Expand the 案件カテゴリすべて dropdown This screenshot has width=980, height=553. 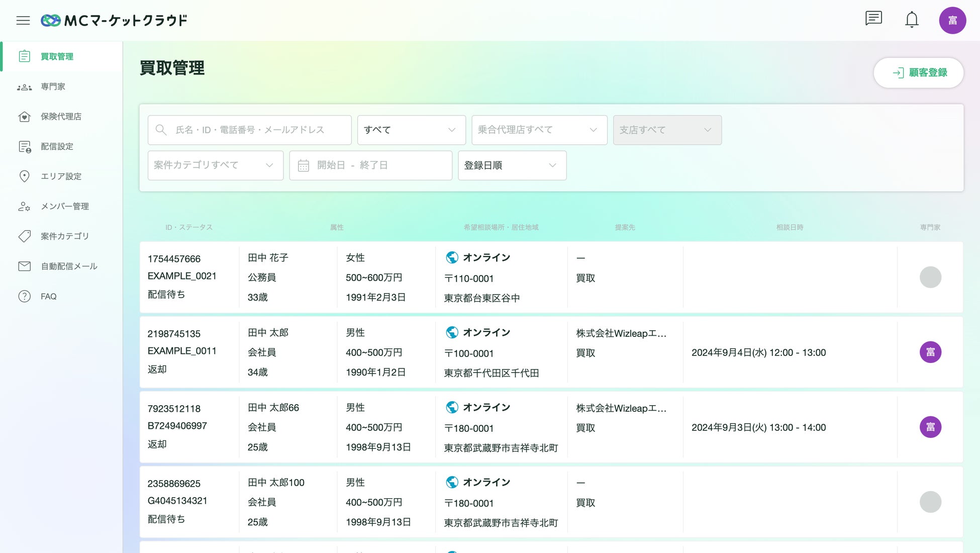[215, 165]
